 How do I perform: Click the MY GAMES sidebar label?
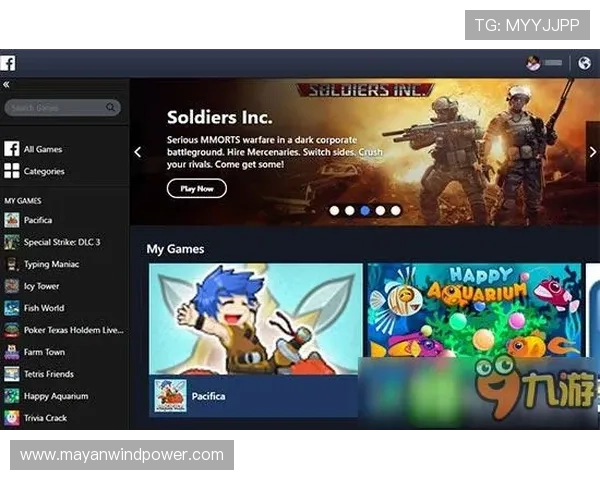[23, 201]
